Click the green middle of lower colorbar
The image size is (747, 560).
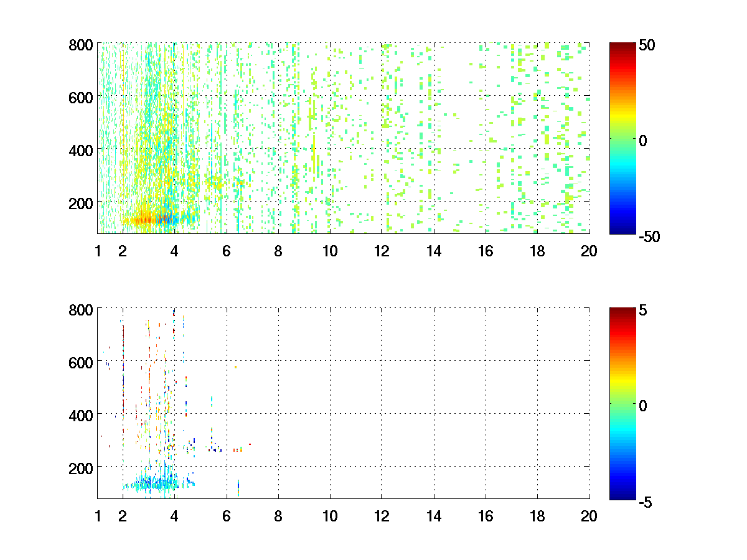622,404
